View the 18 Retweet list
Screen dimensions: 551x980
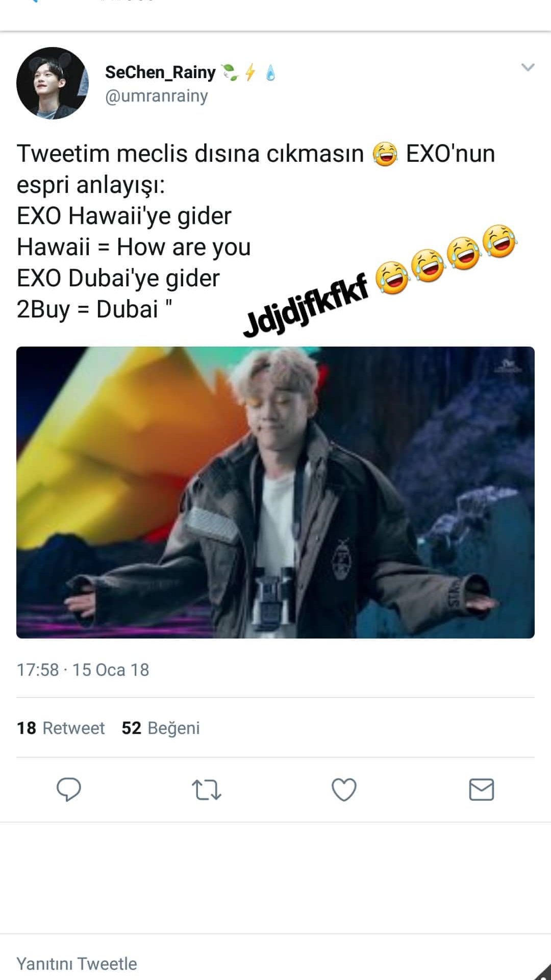[60, 728]
